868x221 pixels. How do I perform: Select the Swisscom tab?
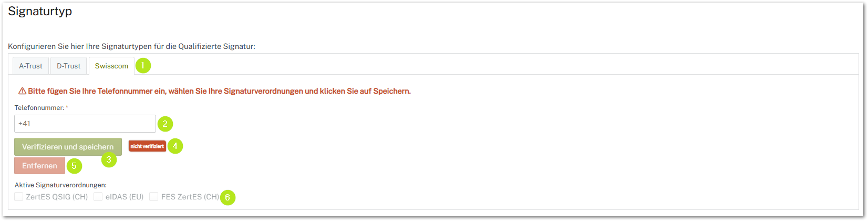[111, 66]
